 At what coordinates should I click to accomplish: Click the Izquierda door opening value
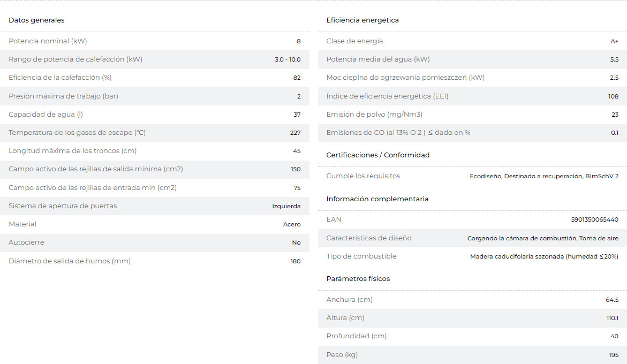[286, 207]
